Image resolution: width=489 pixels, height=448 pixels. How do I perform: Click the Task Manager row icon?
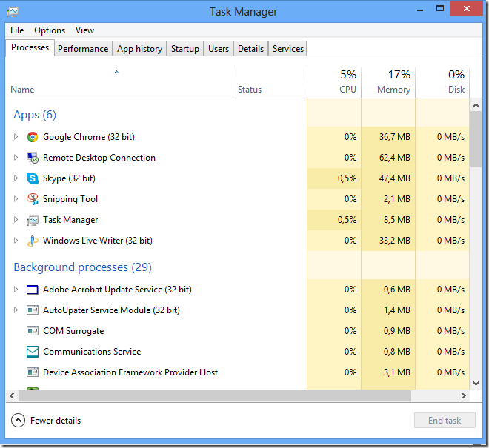33,220
